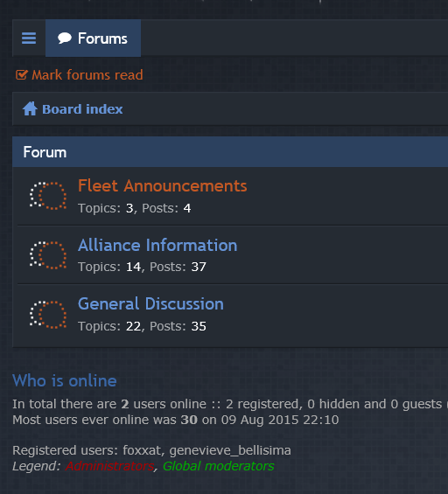View foxxat's user profile

click(142, 450)
